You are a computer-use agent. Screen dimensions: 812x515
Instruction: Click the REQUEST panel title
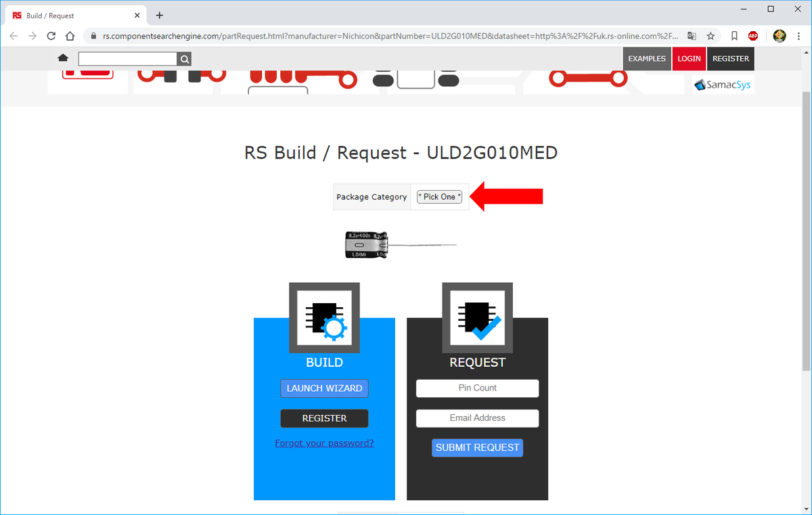(477, 362)
